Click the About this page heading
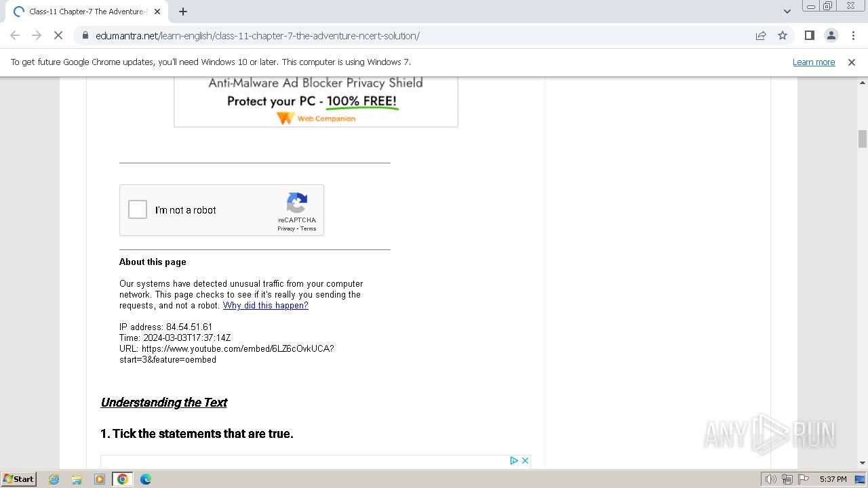868x488 pixels. click(x=153, y=262)
